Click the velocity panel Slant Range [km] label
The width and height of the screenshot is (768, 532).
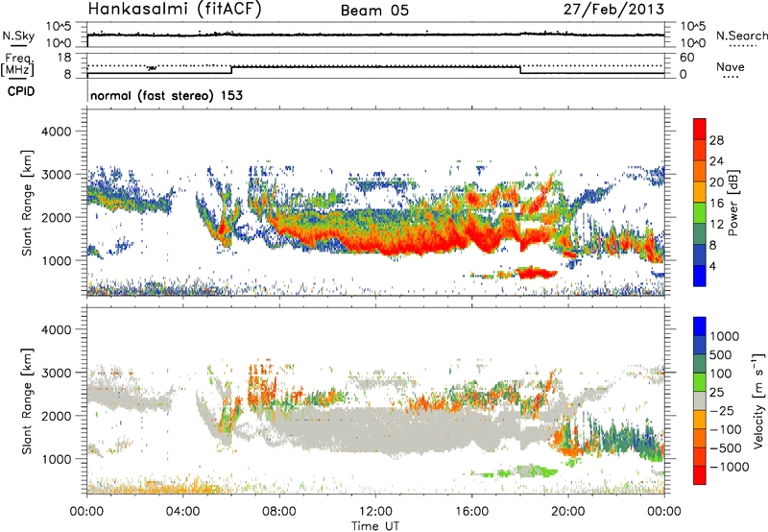click(28, 400)
